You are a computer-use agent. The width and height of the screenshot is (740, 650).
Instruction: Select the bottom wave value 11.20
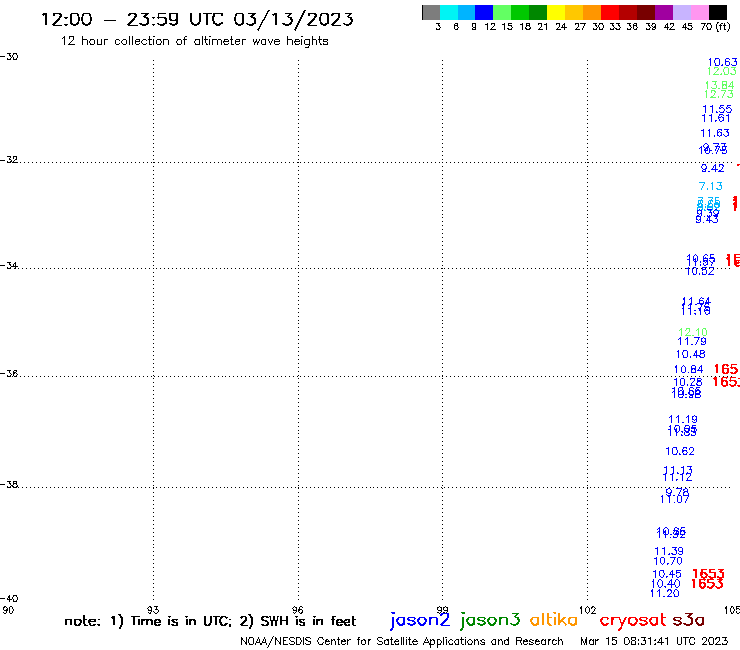tap(664, 594)
